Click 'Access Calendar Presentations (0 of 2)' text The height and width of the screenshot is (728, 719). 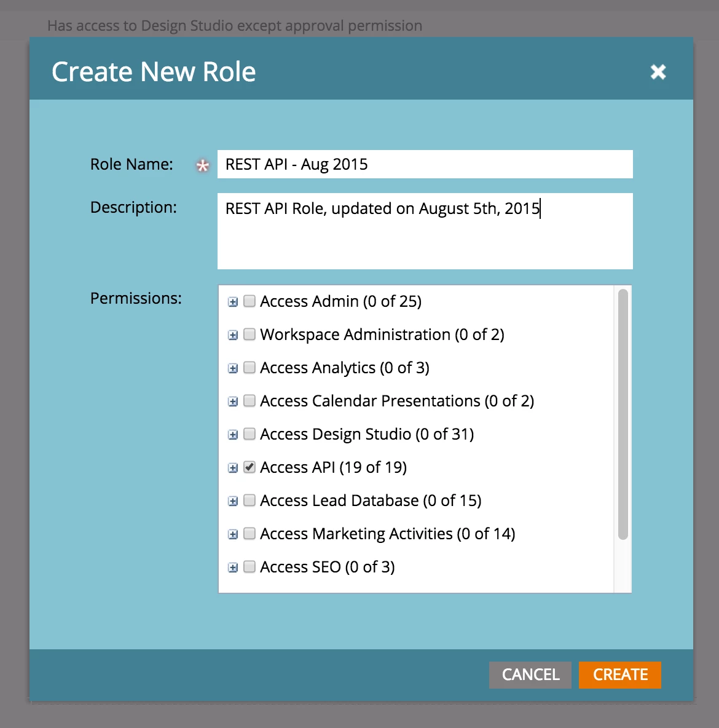click(397, 401)
